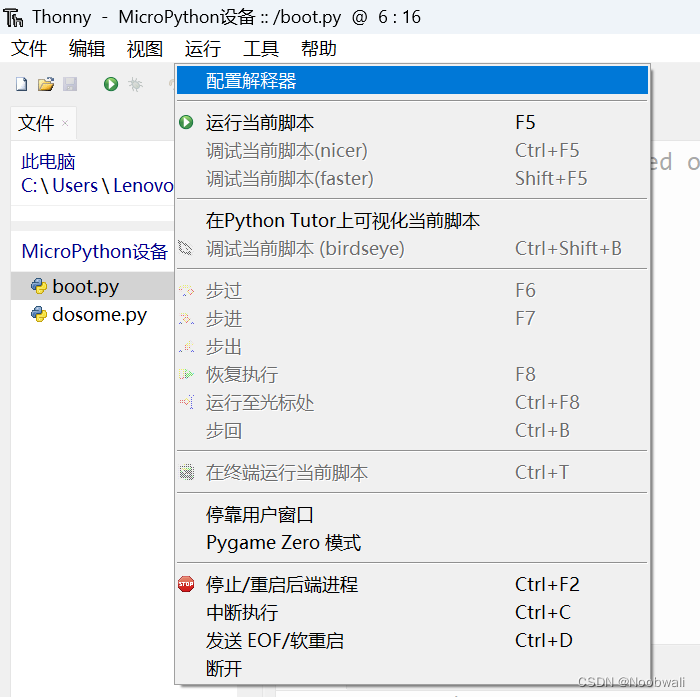Click the Users path segment
The image size is (700, 697).
[75, 186]
